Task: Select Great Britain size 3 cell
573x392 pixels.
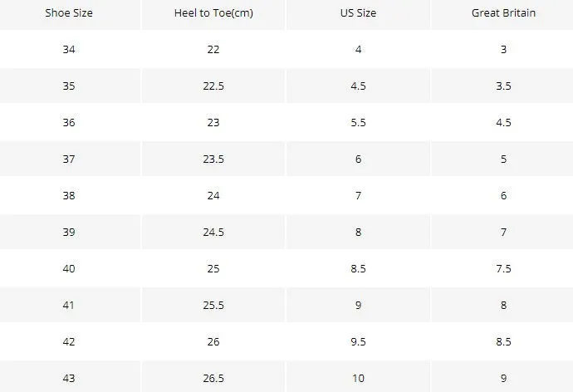Action: coord(503,49)
